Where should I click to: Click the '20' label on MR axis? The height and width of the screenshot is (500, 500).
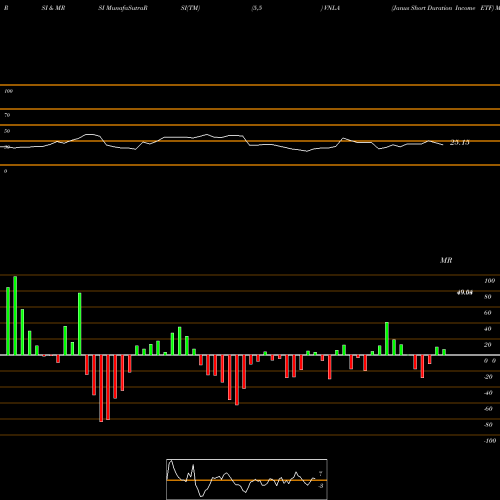pos(488,345)
